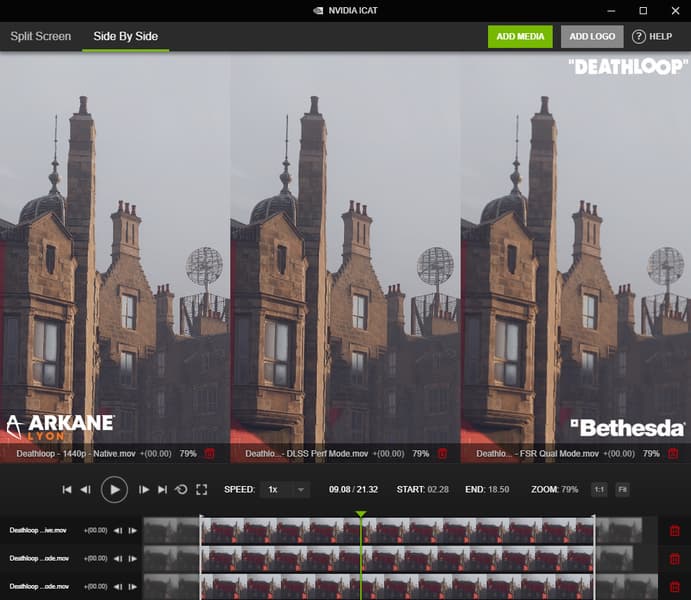Delete Native.mov from the viewer
The width and height of the screenshot is (691, 600).
(x=209, y=453)
